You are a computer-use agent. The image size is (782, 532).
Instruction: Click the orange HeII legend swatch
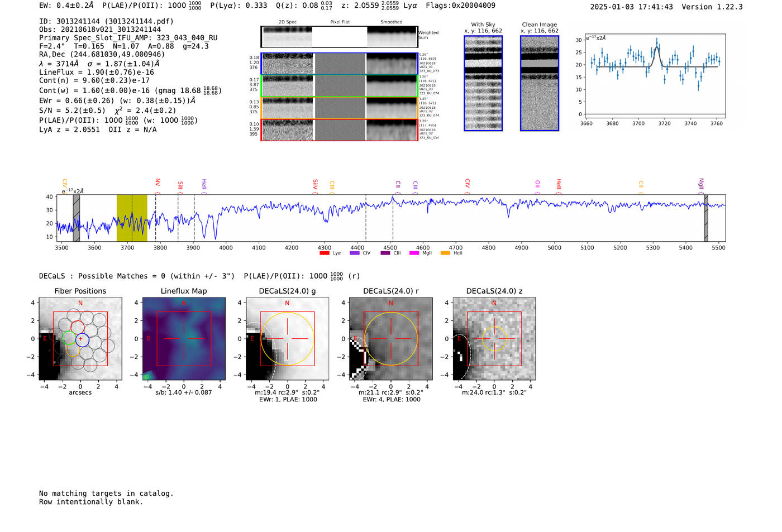[x=445, y=253]
